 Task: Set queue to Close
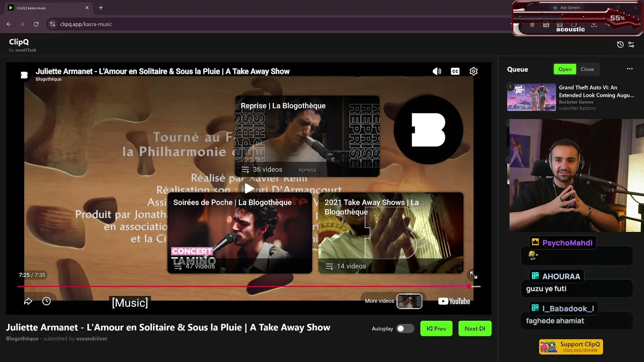(587, 69)
